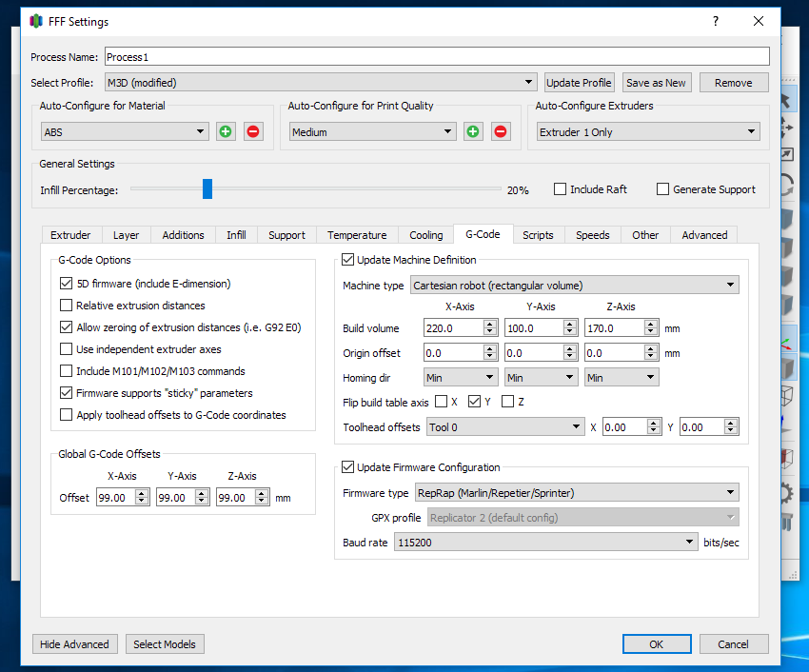Screen dimensions: 809x672
Task: Open the Baud rate dropdown
Action: point(546,543)
